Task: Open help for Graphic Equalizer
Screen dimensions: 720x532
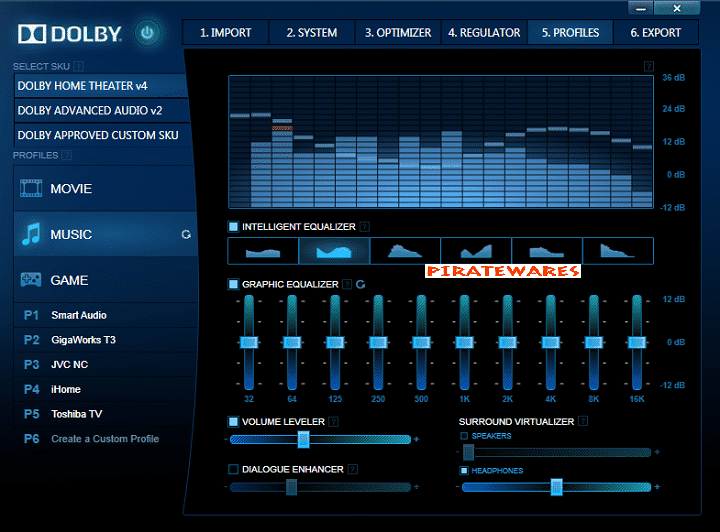Action: (348, 285)
